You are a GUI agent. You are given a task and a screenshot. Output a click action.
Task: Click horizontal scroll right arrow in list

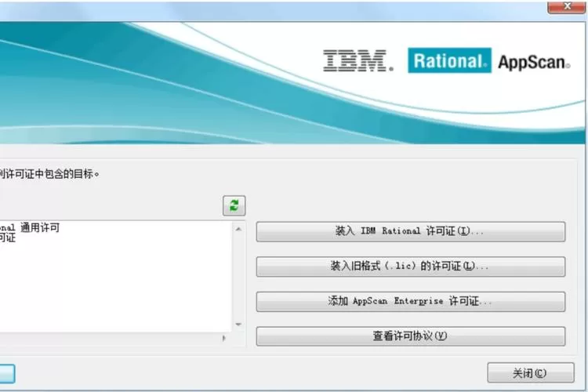224,339
